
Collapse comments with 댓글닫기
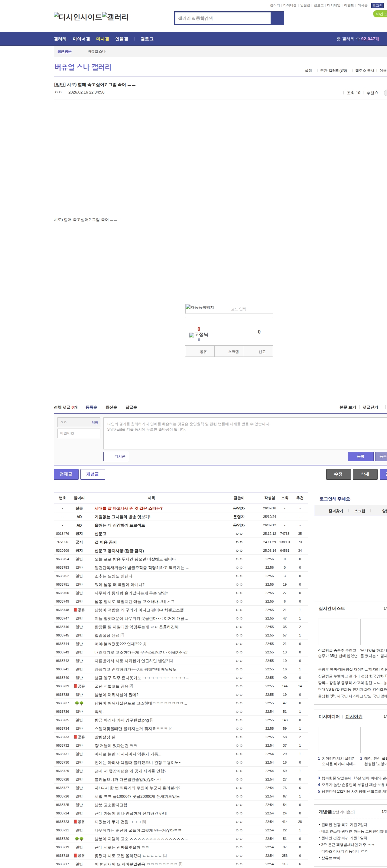(x=370, y=407)
